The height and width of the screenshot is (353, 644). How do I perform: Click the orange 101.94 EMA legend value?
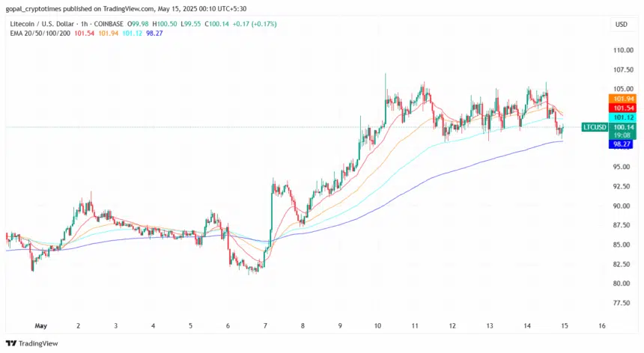tap(108, 33)
